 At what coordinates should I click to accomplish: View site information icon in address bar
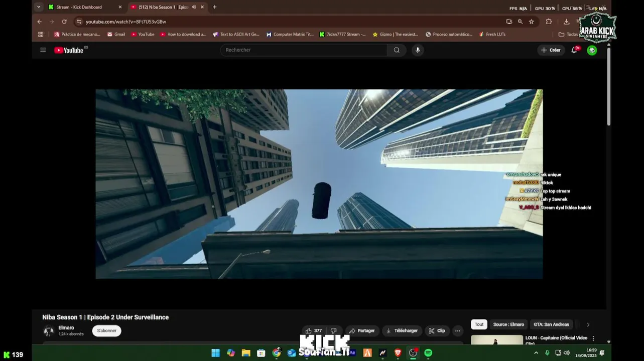click(x=79, y=22)
